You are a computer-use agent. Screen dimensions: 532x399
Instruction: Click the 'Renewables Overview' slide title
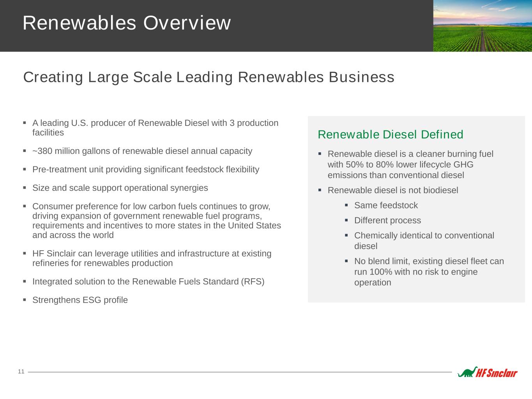127,23
